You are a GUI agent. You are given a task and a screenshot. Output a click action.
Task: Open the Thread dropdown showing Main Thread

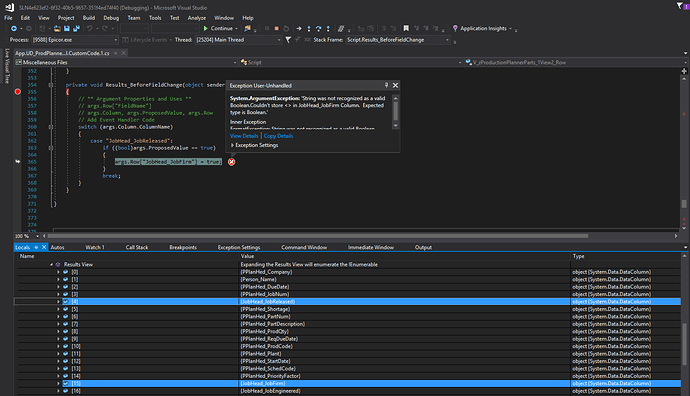238,40
